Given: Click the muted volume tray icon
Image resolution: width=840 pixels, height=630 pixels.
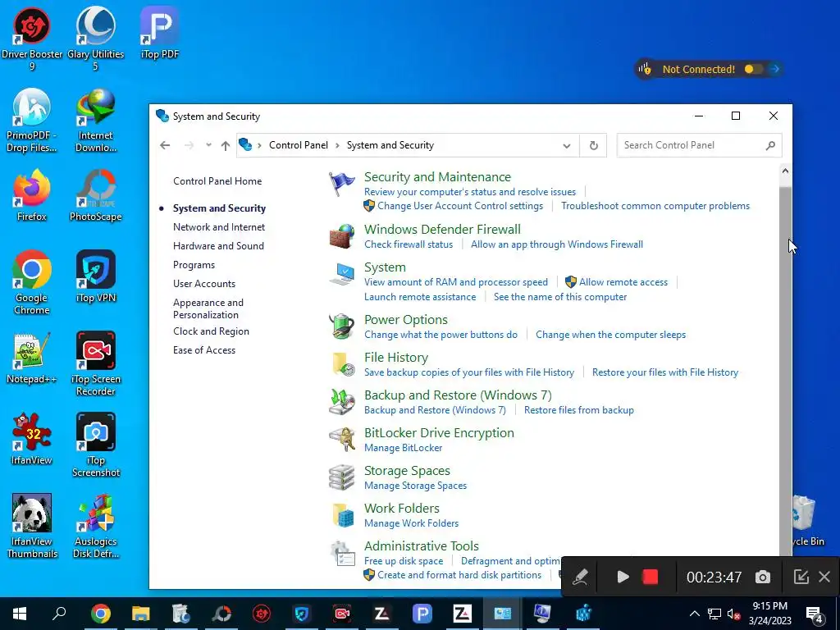Looking at the screenshot, I should tap(733, 614).
